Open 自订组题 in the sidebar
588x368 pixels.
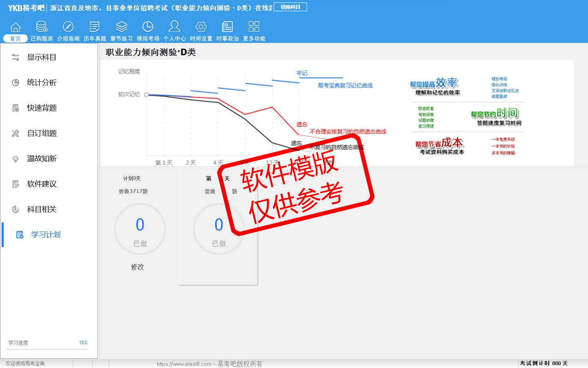[x=41, y=133]
